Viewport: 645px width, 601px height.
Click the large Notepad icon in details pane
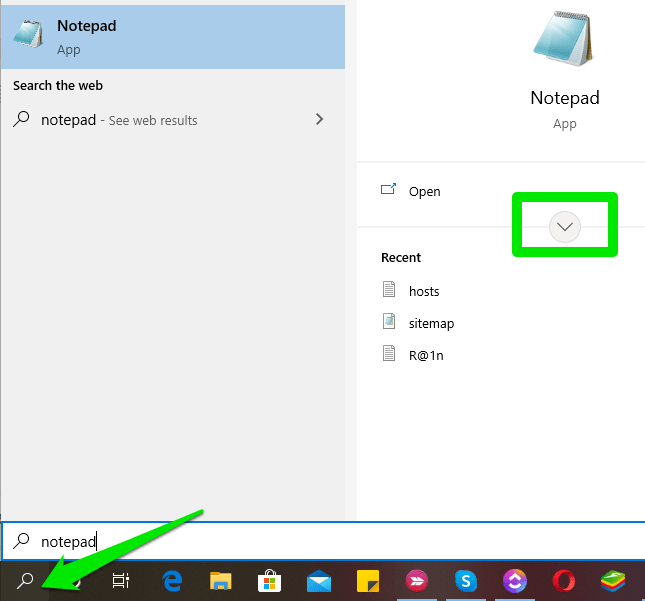[x=564, y=39]
